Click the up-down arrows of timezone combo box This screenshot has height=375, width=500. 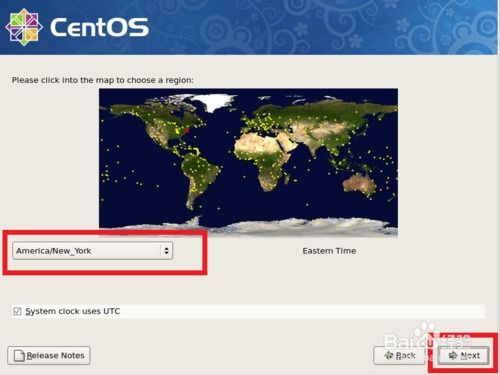point(166,251)
